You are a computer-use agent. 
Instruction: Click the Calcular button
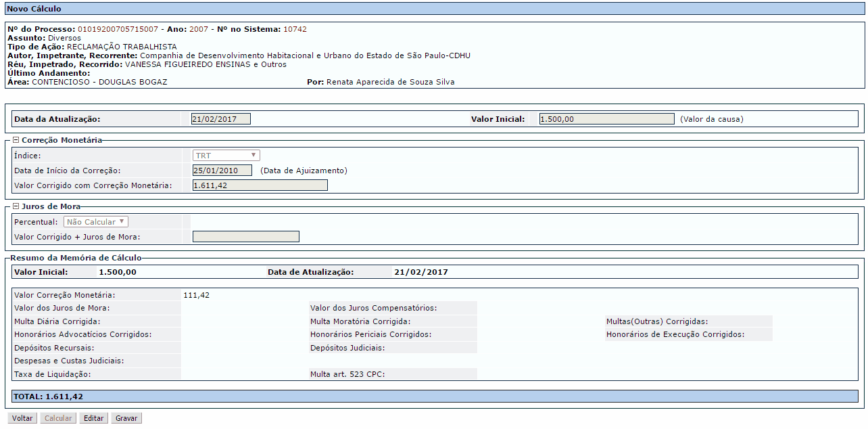(x=58, y=418)
